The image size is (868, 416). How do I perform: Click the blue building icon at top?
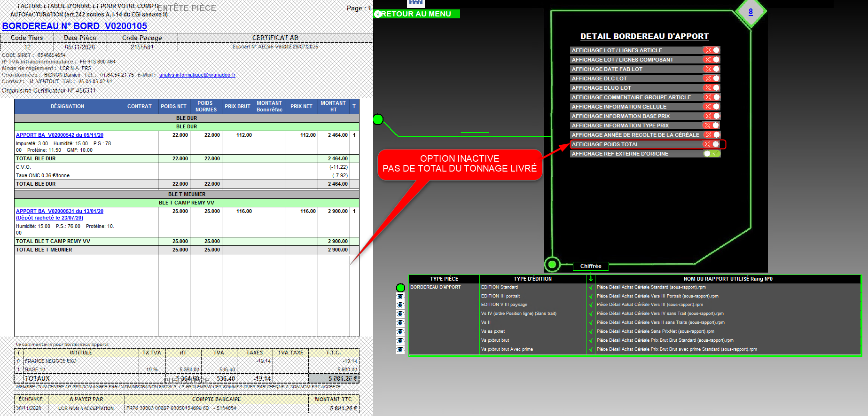(415, 3)
